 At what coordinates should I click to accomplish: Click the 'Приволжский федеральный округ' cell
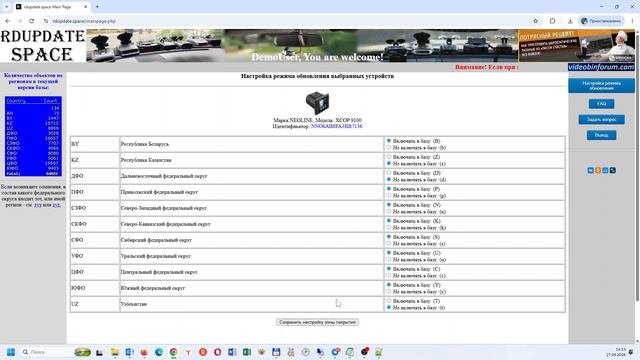pyautogui.click(x=251, y=192)
